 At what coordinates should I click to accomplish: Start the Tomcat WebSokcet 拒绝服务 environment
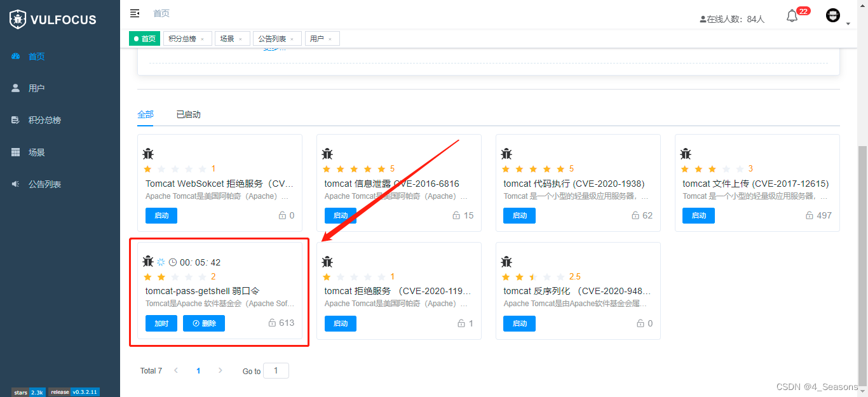tap(161, 215)
